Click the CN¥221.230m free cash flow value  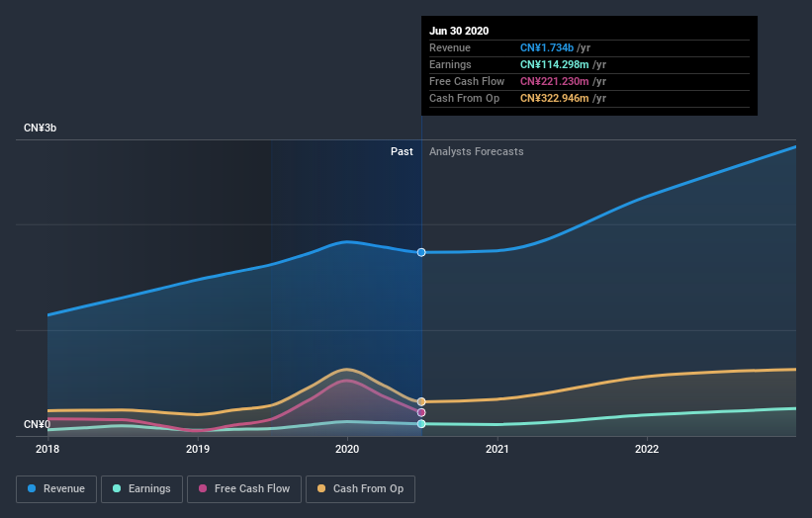point(555,81)
